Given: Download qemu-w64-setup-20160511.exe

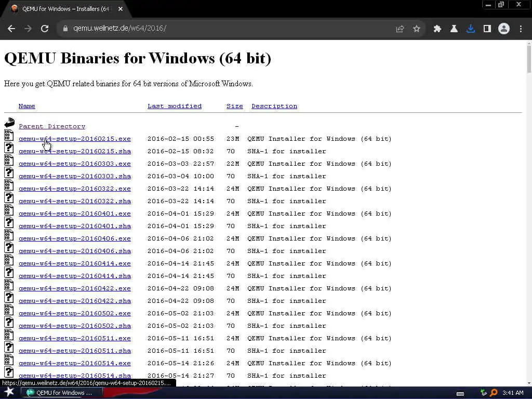Looking at the screenshot, I should coord(75,338).
